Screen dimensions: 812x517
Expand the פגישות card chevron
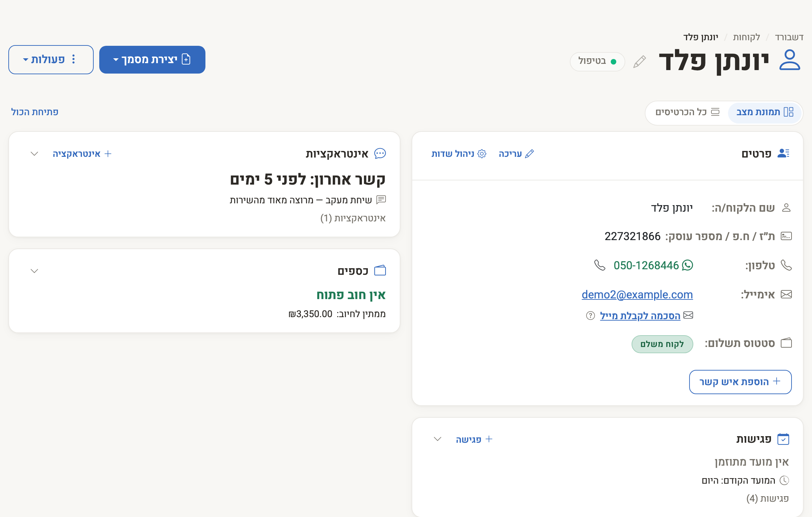[438, 439]
